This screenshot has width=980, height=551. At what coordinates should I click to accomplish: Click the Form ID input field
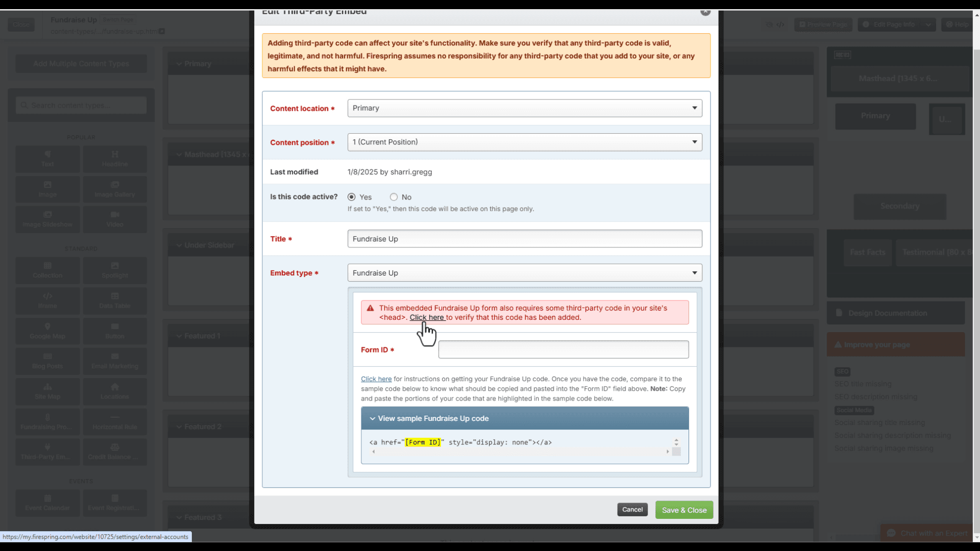[x=563, y=349]
